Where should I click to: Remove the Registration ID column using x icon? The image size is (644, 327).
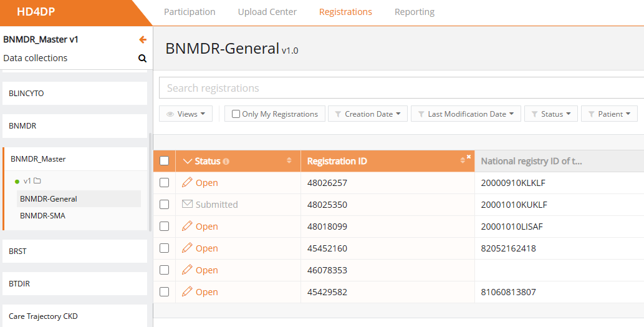click(x=469, y=157)
